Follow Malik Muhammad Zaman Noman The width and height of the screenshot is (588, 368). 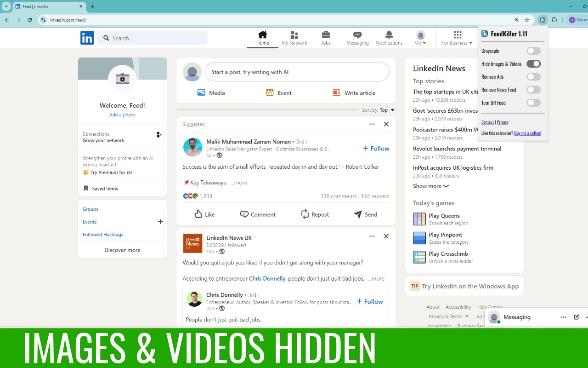tap(376, 148)
